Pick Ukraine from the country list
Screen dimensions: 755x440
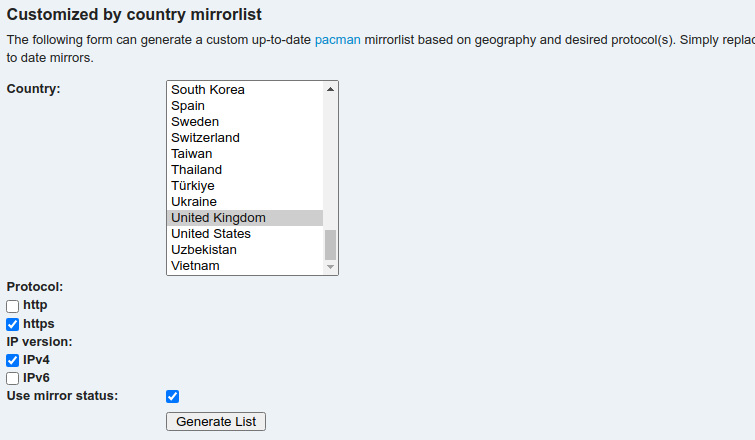click(194, 202)
